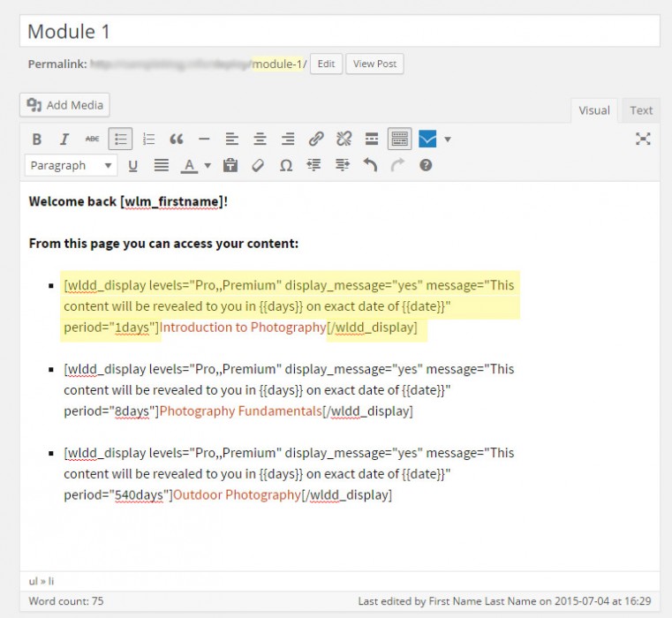Click the Module 1 title field
Image resolution: width=672 pixels, height=618 pixels.
coord(339,32)
